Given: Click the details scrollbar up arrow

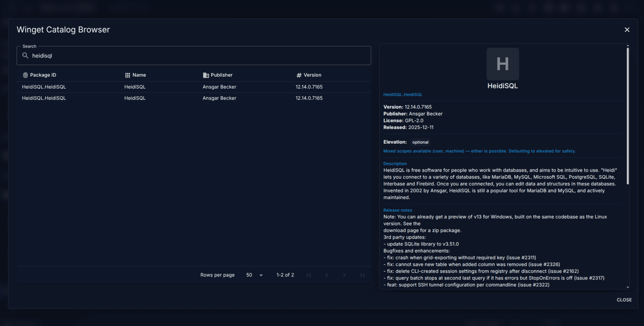Looking at the screenshot, I should point(627,46).
